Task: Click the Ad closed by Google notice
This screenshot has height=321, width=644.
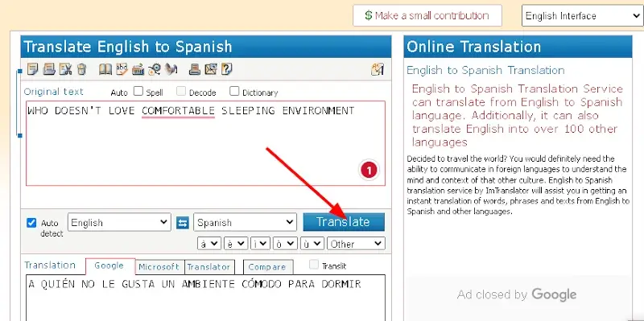Action: [x=517, y=294]
